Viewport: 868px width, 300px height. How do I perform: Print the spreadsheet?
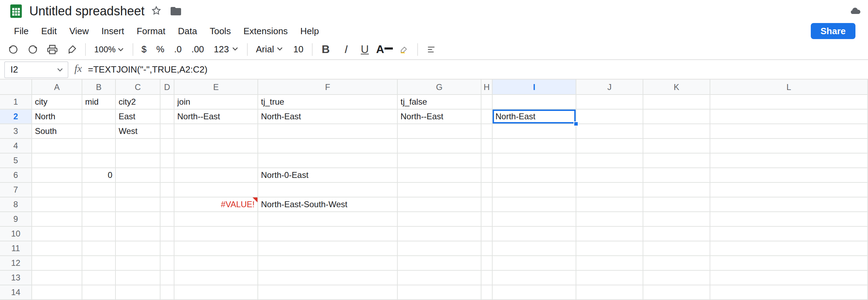52,50
